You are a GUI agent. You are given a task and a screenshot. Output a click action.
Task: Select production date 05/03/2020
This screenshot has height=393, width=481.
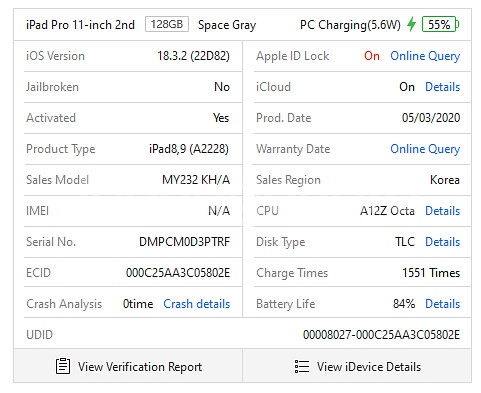click(431, 118)
